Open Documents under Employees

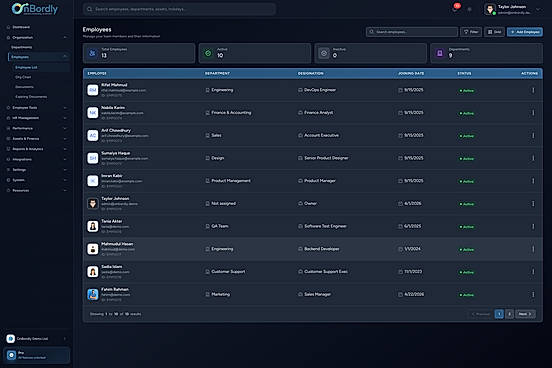click(x=24, y=87)
